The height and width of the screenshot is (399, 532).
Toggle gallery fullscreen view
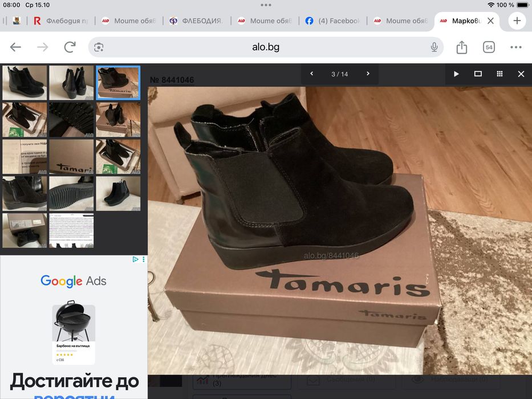[x=478, y=74]
